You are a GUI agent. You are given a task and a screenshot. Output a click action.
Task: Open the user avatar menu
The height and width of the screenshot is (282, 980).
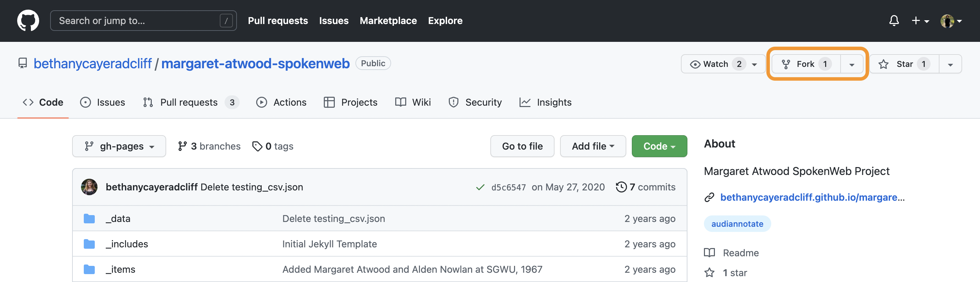(x=951, y=21)
